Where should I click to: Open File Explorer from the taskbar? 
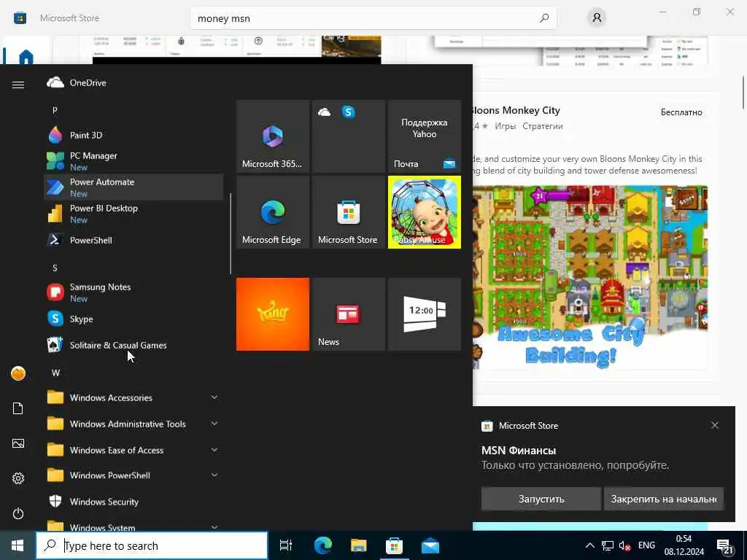click(x=358, y=545)
